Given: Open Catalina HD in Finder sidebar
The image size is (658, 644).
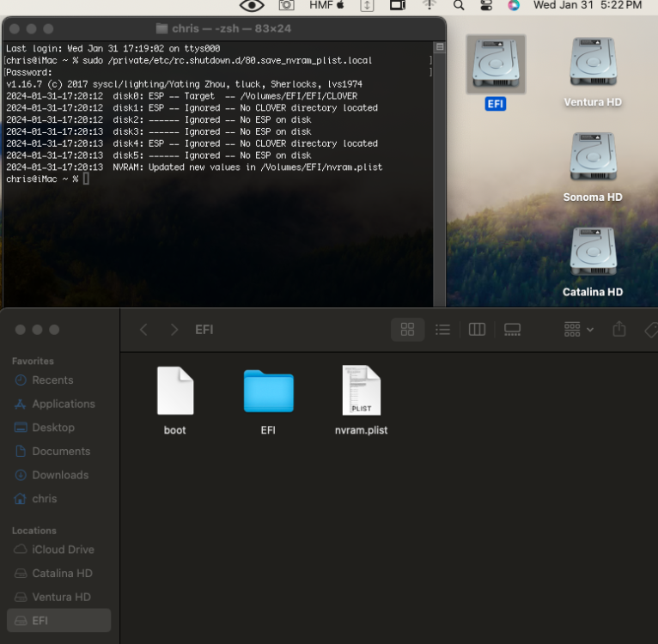Looking at the screenshot, I should pos(62,573).
